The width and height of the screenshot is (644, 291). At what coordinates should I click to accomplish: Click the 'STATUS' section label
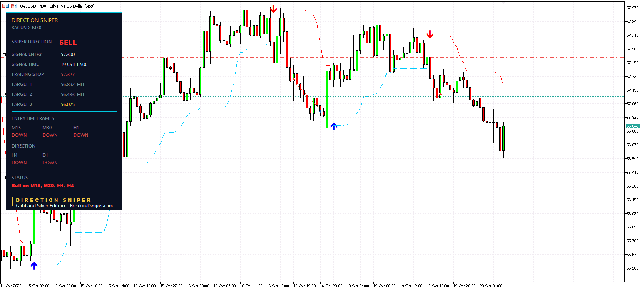pos(20,178)
